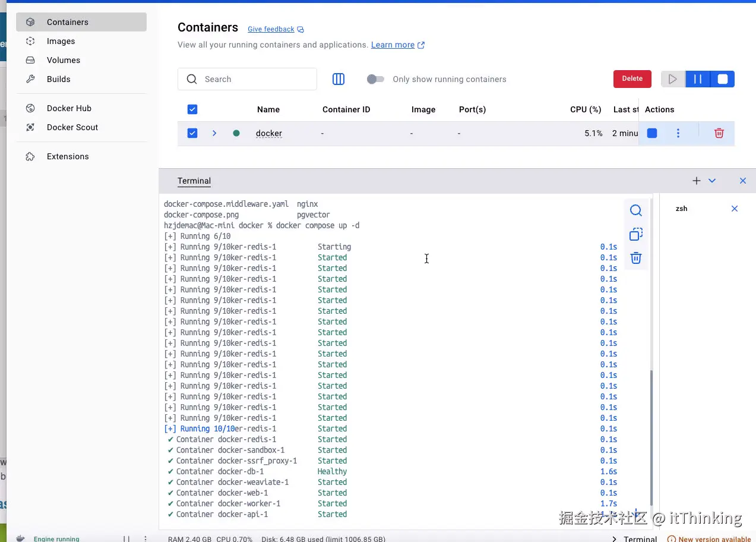Viewport: 756px width, 542px height.
Task: Select the zsh terminal session
Action: pyautogui.click(x=682, y=209)
